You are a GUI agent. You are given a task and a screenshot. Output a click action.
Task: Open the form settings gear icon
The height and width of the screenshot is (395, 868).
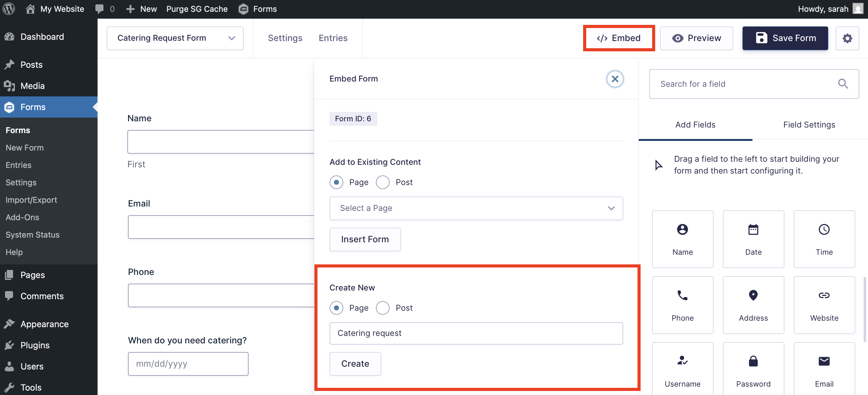pos(847,38)
